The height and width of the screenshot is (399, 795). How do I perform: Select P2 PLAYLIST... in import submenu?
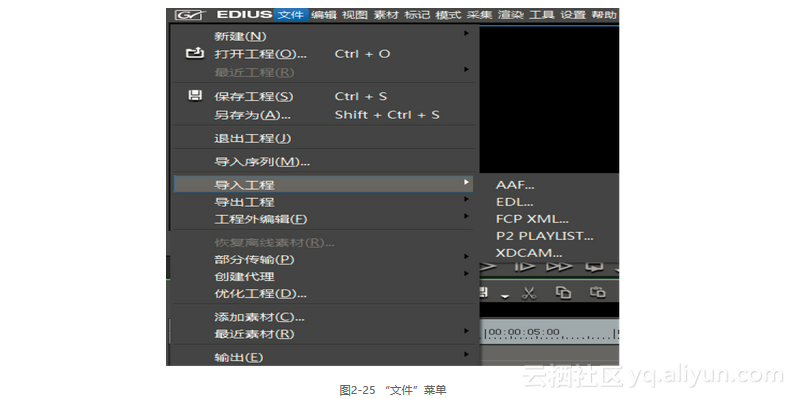[x=544, y=236]
